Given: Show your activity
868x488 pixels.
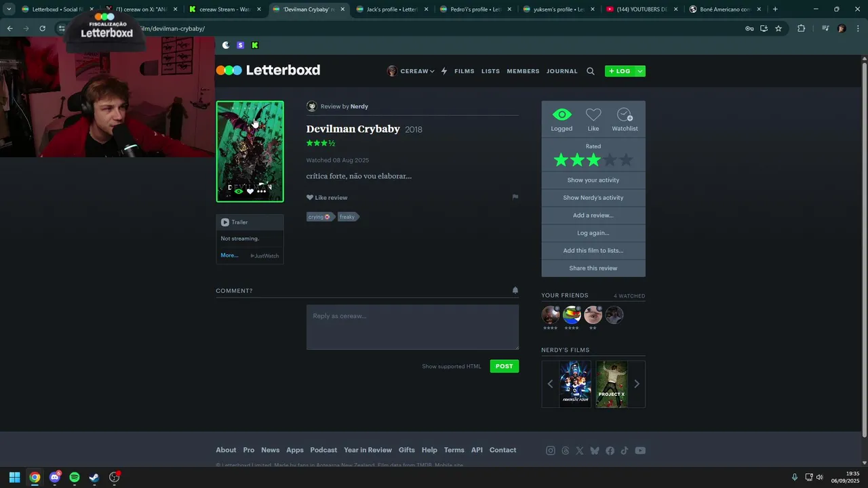Looking at the screenshot, I should (593, 180).
